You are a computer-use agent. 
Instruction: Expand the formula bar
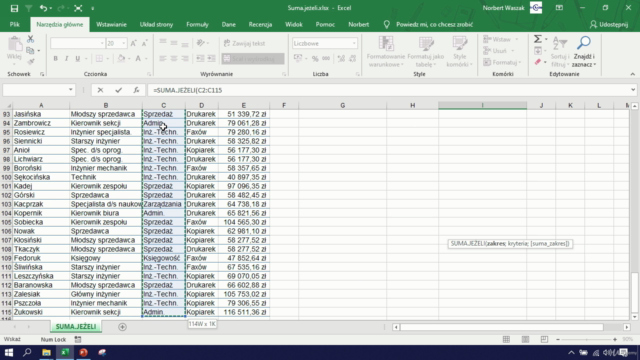pos(633,90)
